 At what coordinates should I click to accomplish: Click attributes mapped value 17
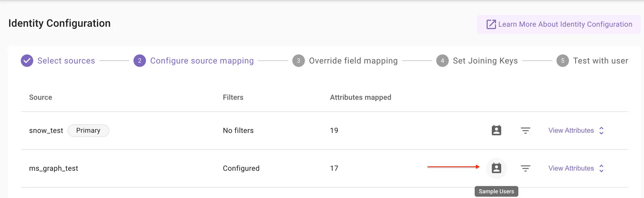pos(334,168)
